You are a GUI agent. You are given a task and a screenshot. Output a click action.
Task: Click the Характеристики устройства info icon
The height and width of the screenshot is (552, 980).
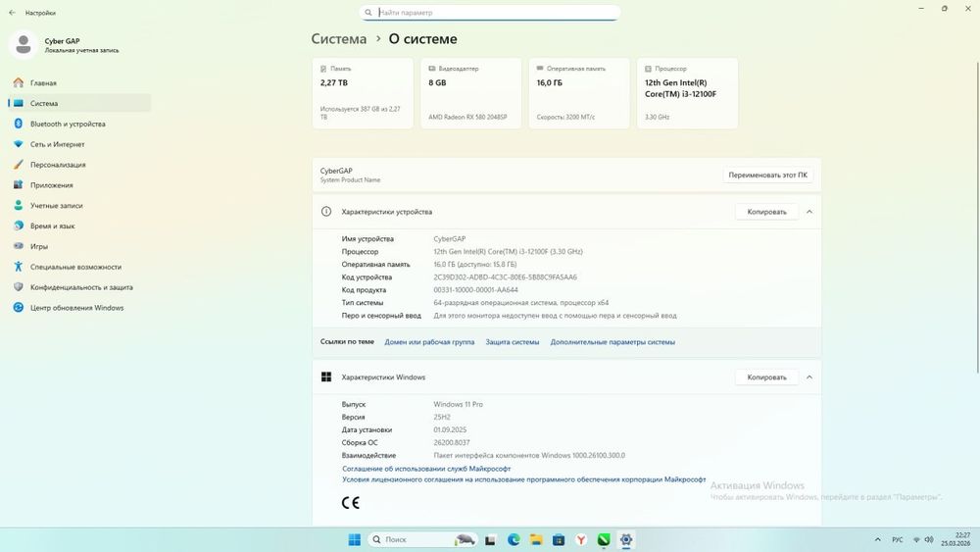click(x=326, y=212)
